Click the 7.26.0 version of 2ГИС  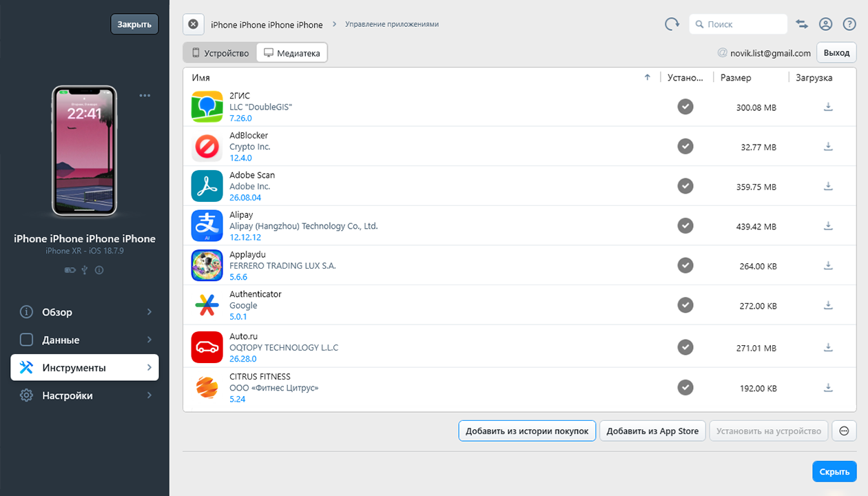240,118
